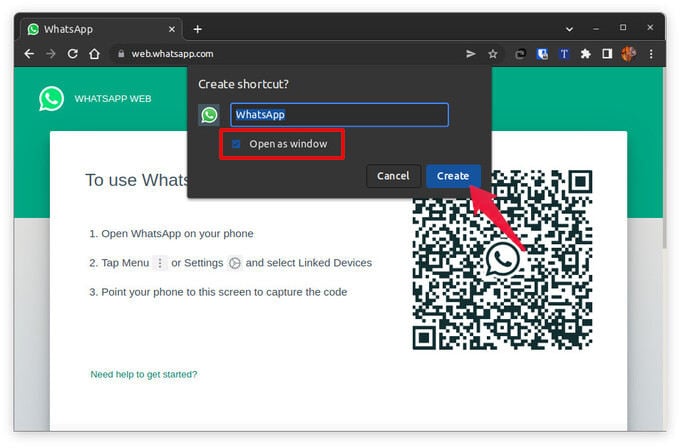Click the Menu three-dots icon in instructions
680x448 pixels.
click(x=160, y=263)
